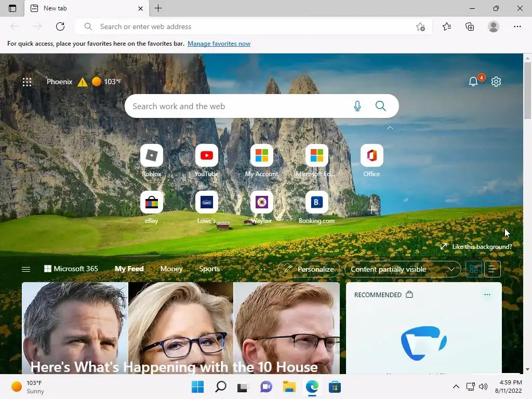Open the tab actions menu icon
Viewport: 532px width, 399px height.
[x=12, y=8]
